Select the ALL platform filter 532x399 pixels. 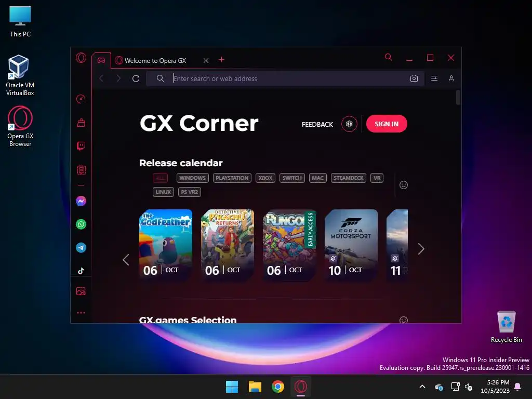click(160, 178)
